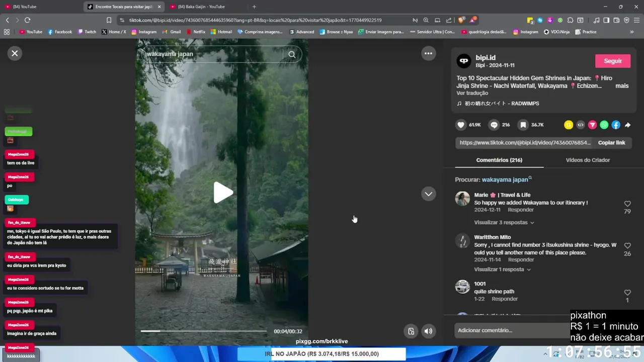The image size is (644, 362).
Task: Reply to 1001's comment
Action: tap(505, 299)
